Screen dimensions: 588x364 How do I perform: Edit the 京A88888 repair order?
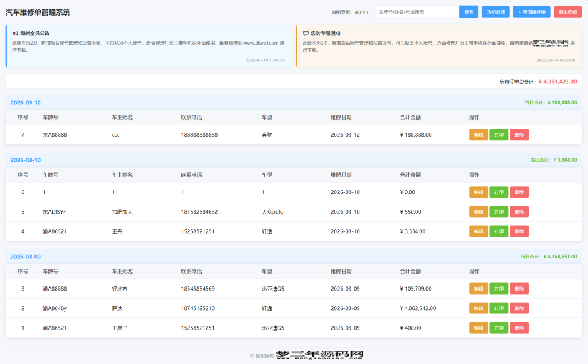point(478,134)
